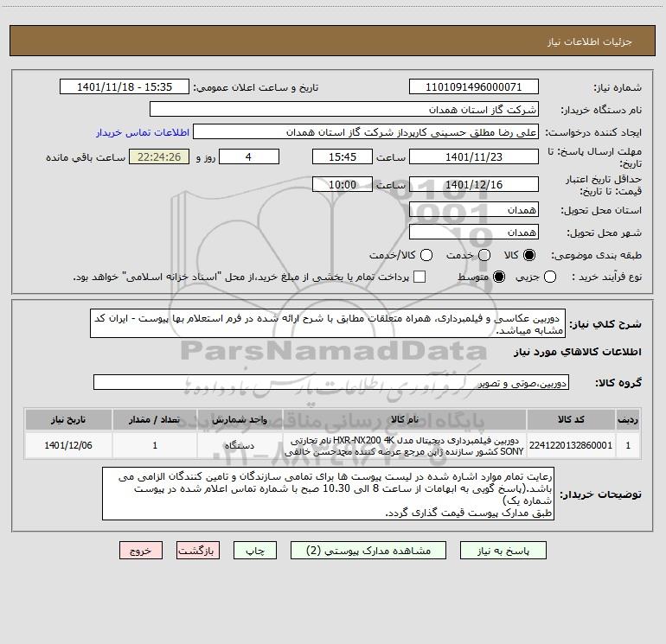
Task: Click the HXR-NX200 4K camera name cell
Action: 405,445
